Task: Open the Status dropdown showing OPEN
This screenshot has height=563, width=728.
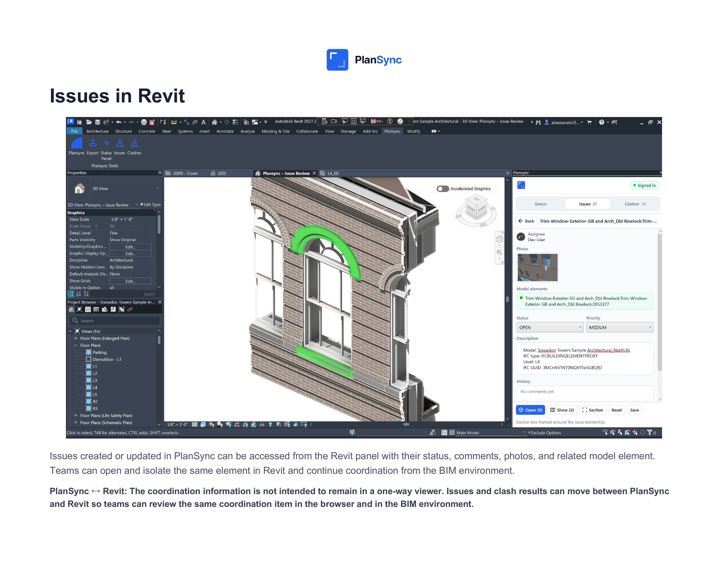Action: pos(550,327)
